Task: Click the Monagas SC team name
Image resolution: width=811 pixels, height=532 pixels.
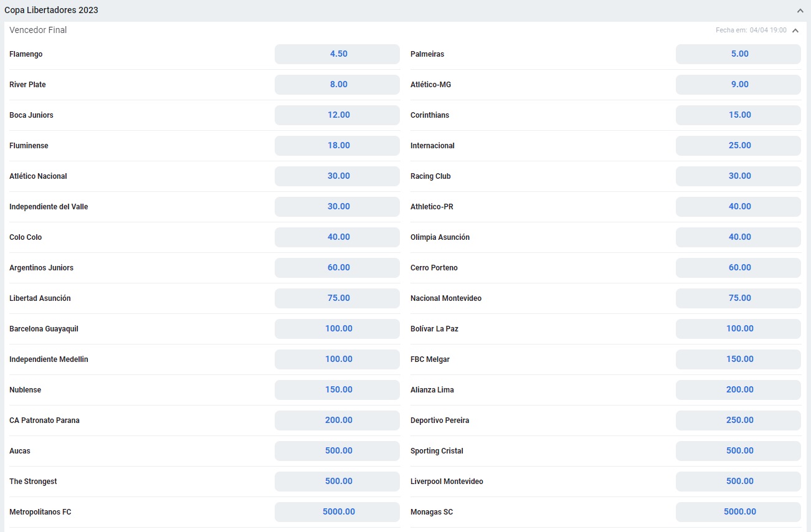Action: 432,512
